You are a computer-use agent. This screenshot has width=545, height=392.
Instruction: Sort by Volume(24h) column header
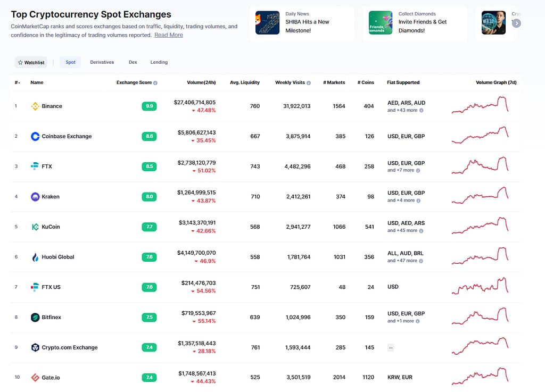[x=201, y=82]
